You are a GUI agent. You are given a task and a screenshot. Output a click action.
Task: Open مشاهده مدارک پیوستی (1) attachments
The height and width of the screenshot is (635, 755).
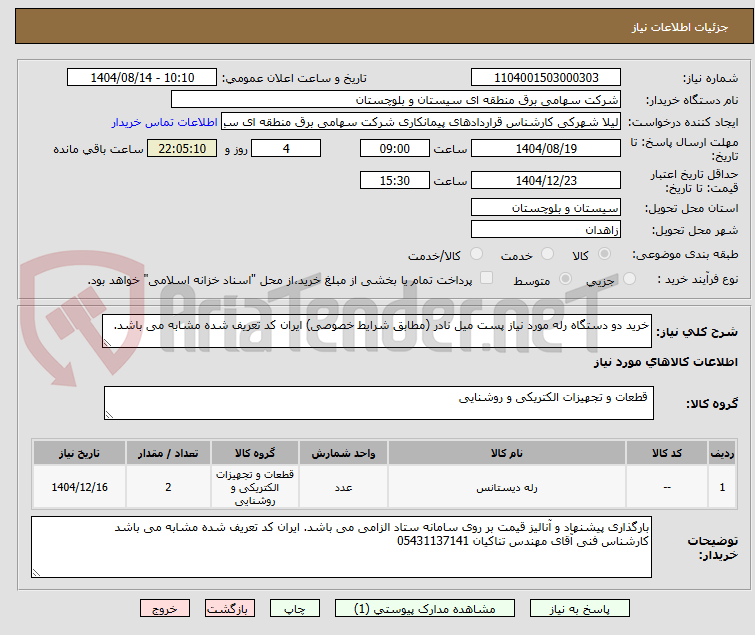coord(425,609)
